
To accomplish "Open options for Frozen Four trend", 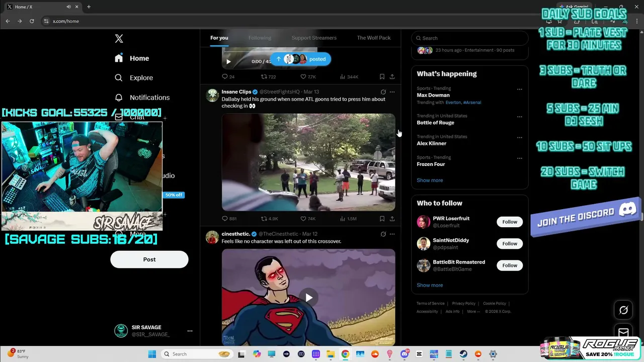I will point(520,158).
